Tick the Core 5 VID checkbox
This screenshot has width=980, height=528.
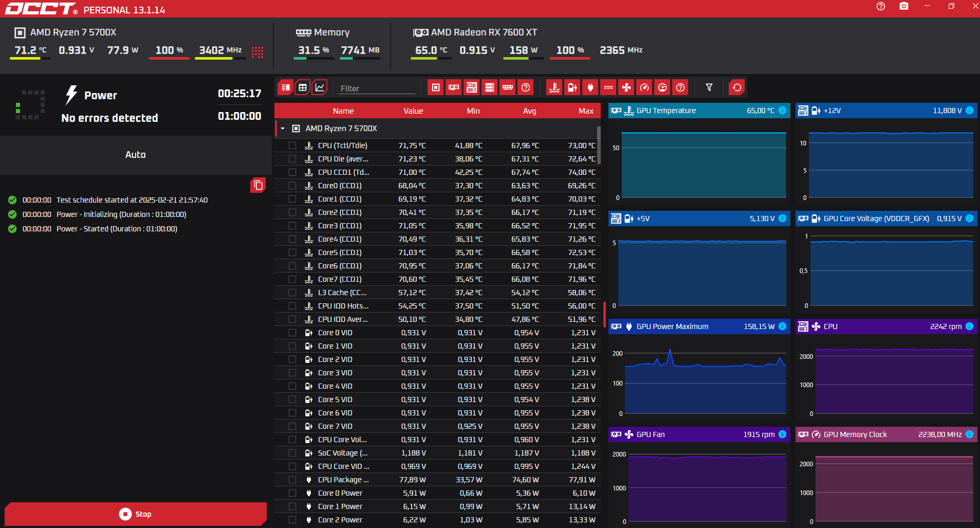click(x=292, y=399)
